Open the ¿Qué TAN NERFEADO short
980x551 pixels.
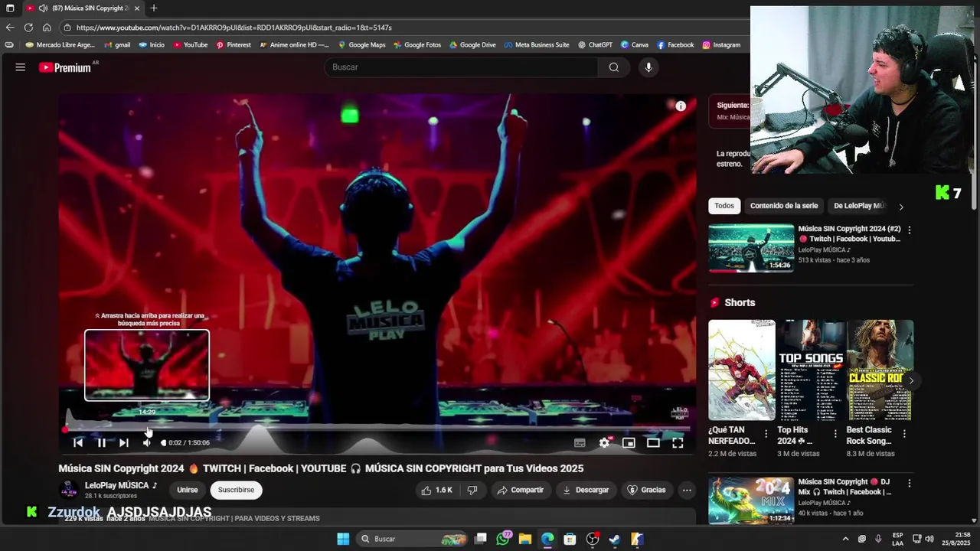click(x=741, y=370)
